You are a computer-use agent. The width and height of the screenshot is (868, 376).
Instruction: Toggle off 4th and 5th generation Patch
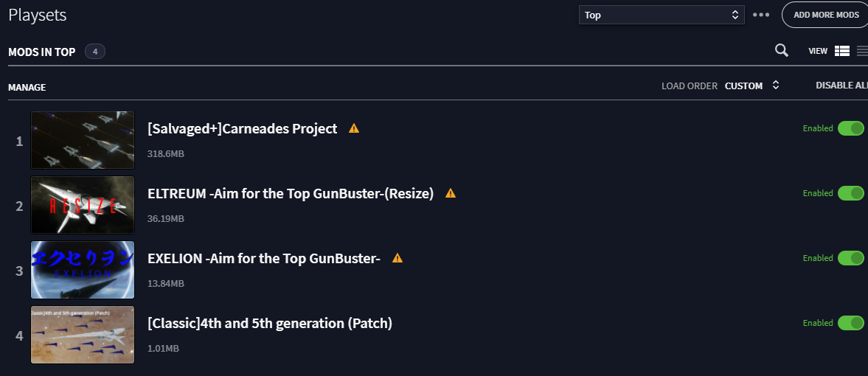851,323
